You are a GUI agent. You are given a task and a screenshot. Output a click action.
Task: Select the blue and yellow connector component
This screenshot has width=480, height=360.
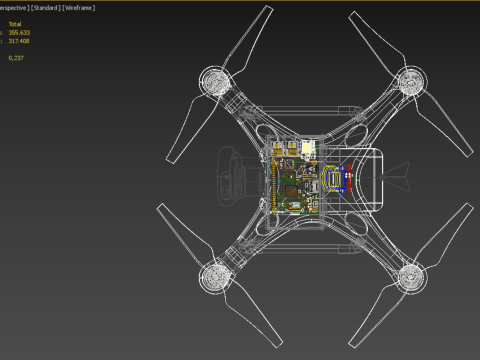[x=335, y=179]
